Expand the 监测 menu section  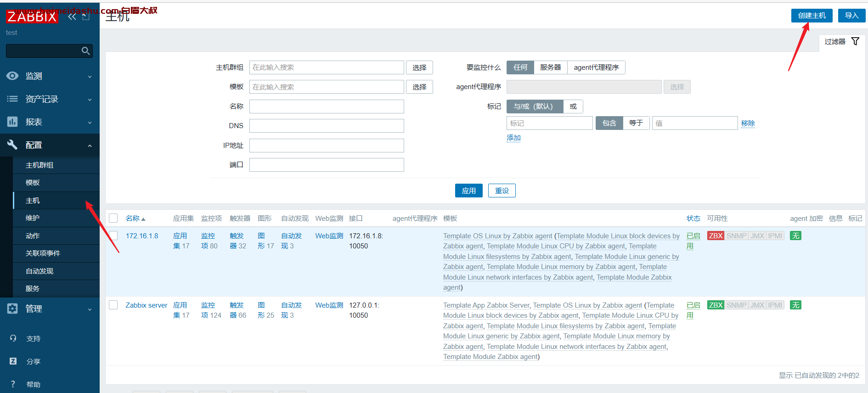[x=50, y=76]
